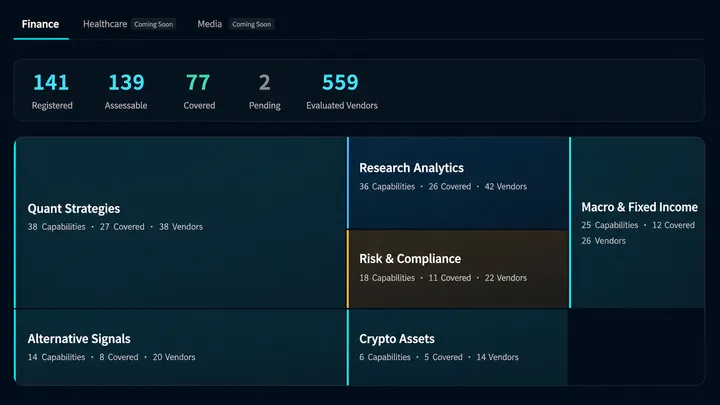Click '22 Vendors' under Risk & Compliance
This screenshot has width=720, height=405.
[x=506, y=278]
